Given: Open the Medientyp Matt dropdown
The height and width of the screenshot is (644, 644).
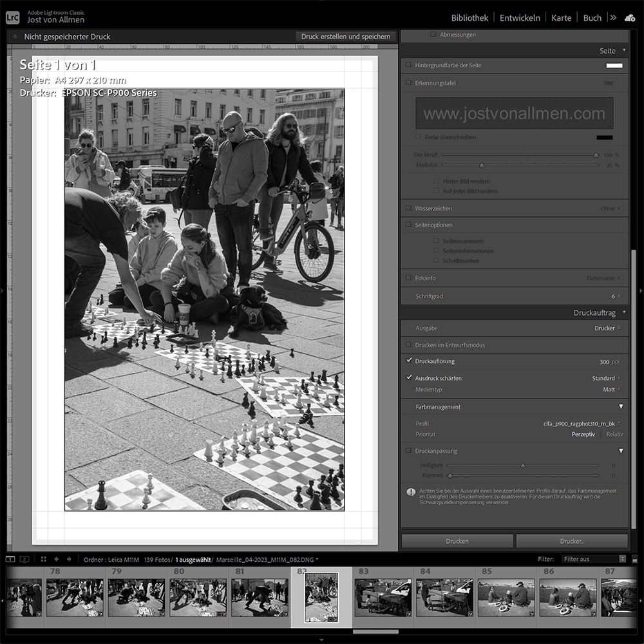Looking at the screenshot, I should (x=611, y=389).
